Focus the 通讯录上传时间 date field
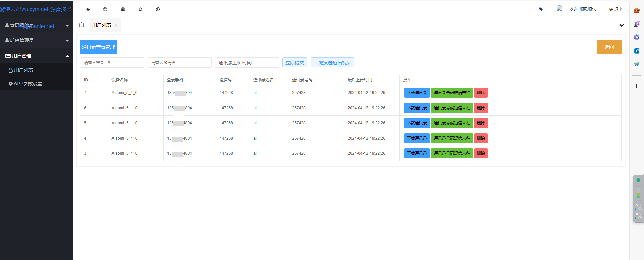 tap(247, 62)
